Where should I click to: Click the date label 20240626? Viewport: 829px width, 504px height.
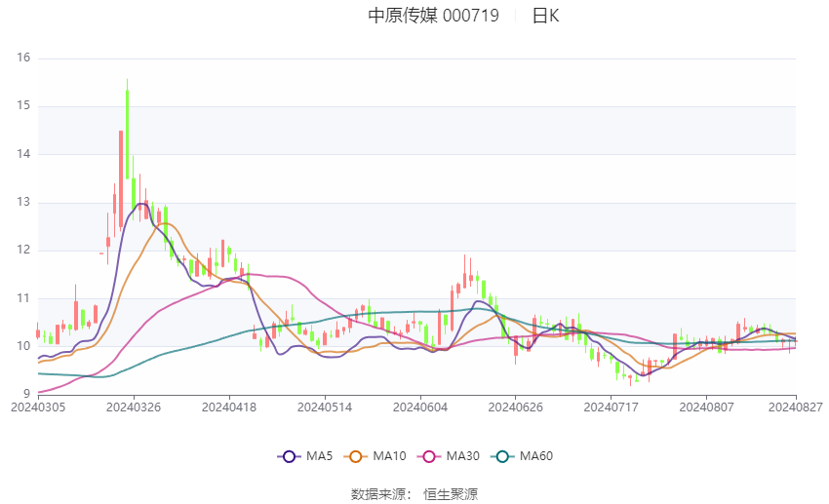[x=516, y=407]
